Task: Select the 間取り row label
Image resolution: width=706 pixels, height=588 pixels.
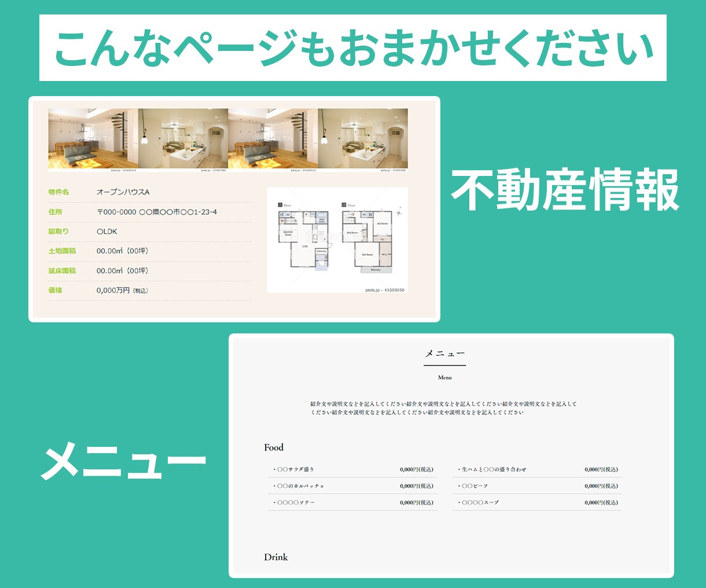Action: click(58, 231)
